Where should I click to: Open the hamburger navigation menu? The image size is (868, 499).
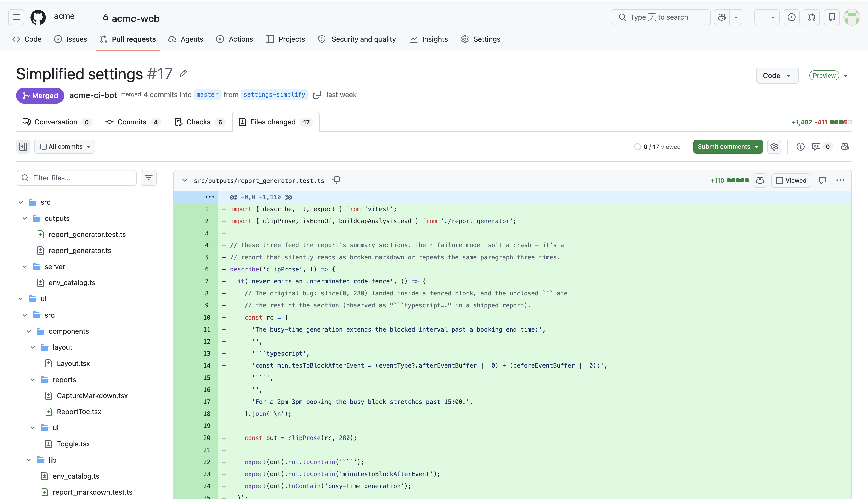[16, 17]
